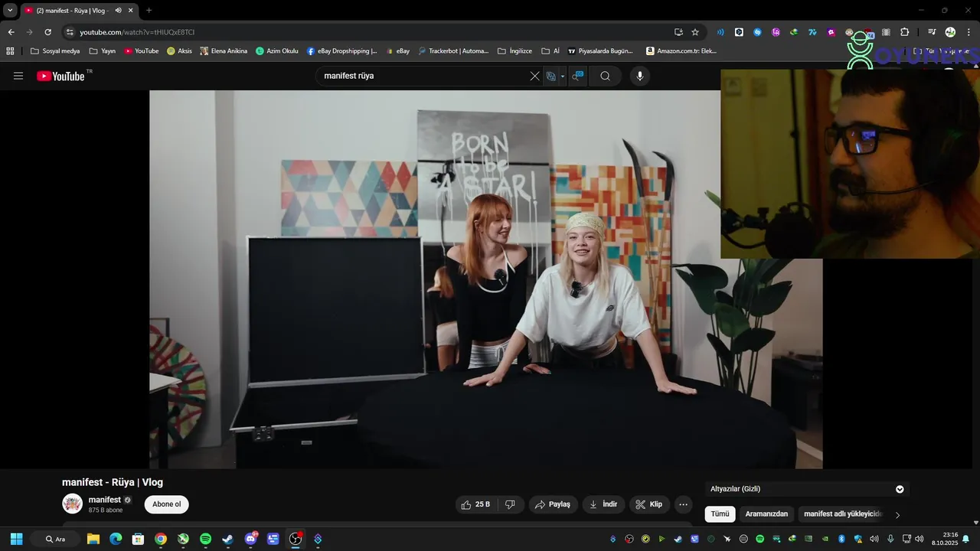Mute the tab via speaker icon
Screen dimensions: 980x551
(118, 11)
